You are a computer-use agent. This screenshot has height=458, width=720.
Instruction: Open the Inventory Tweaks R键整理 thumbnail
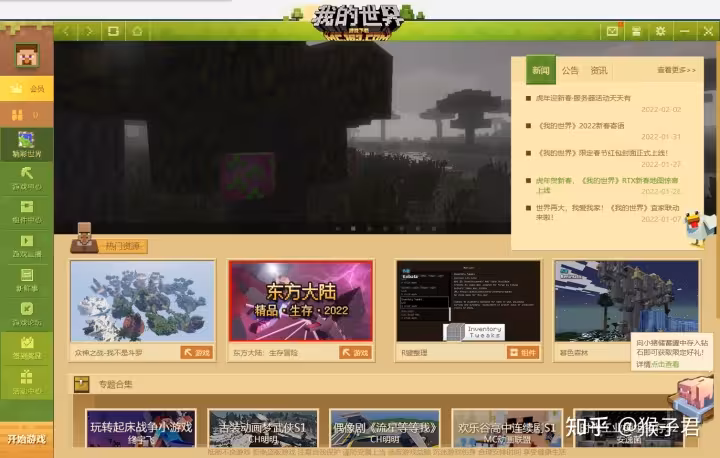468,301
